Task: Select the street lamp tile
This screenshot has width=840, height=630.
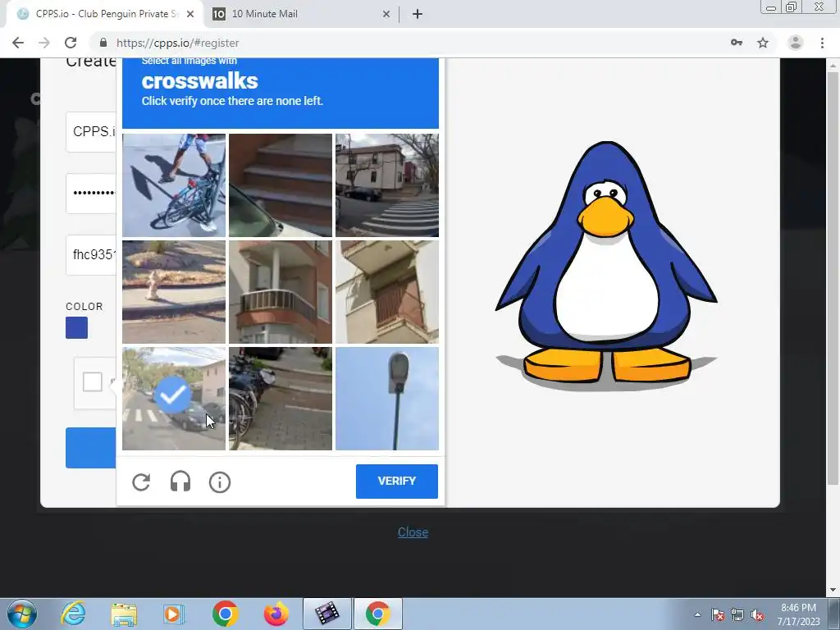Action: pos(387,399)
